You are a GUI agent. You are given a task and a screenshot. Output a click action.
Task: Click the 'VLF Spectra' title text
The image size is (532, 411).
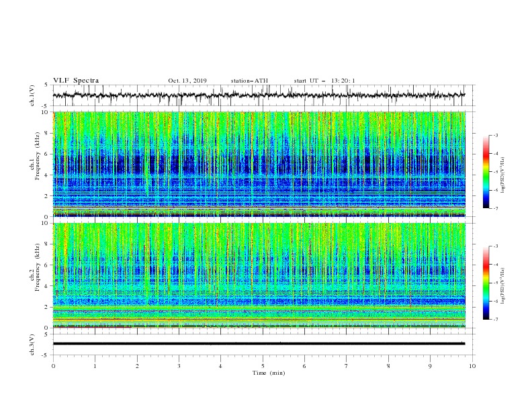click(x=76, y=81)
